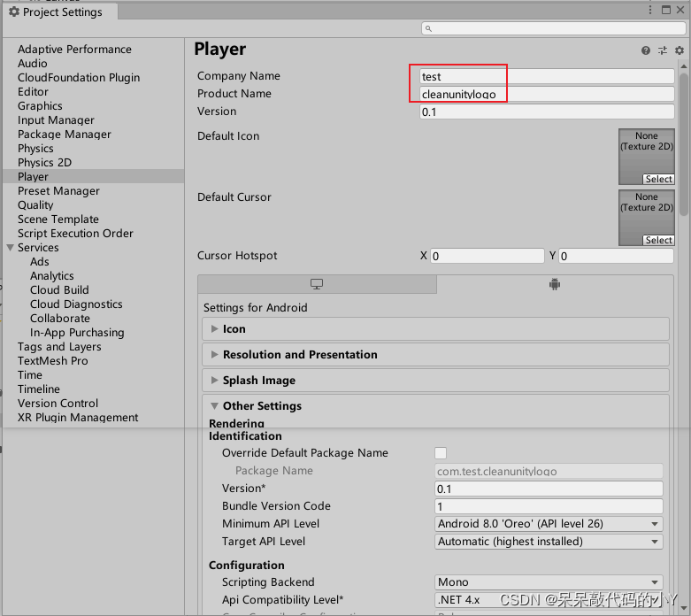Open Script Execution Order settings

click(x=75, y=234)
